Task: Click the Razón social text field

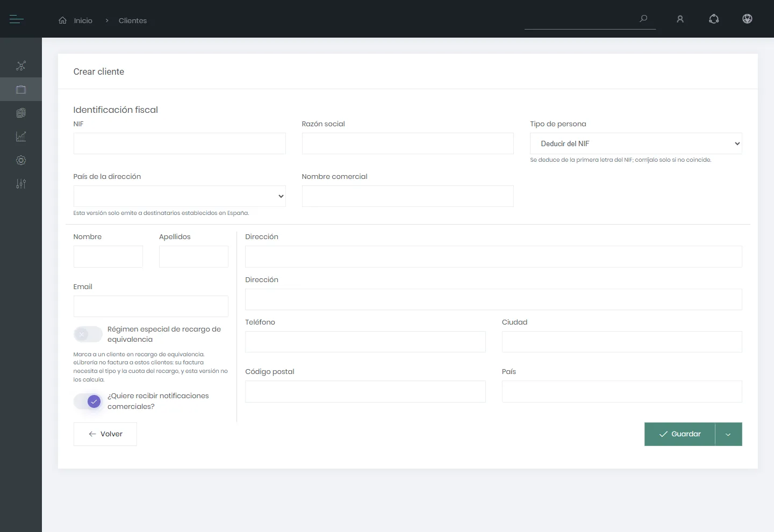Action: pos(408,143)
